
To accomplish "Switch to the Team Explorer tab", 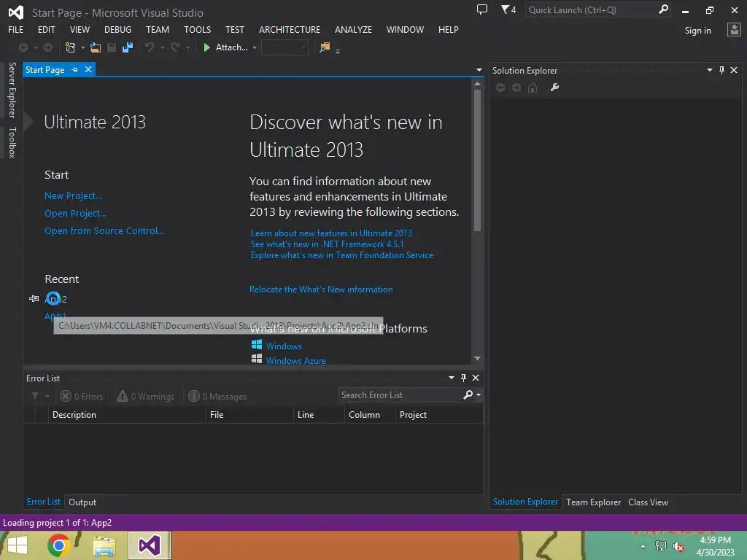I will coord(593,502).
